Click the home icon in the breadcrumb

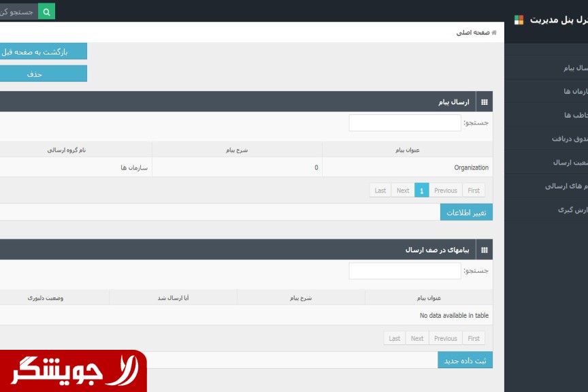coord(494,33)
